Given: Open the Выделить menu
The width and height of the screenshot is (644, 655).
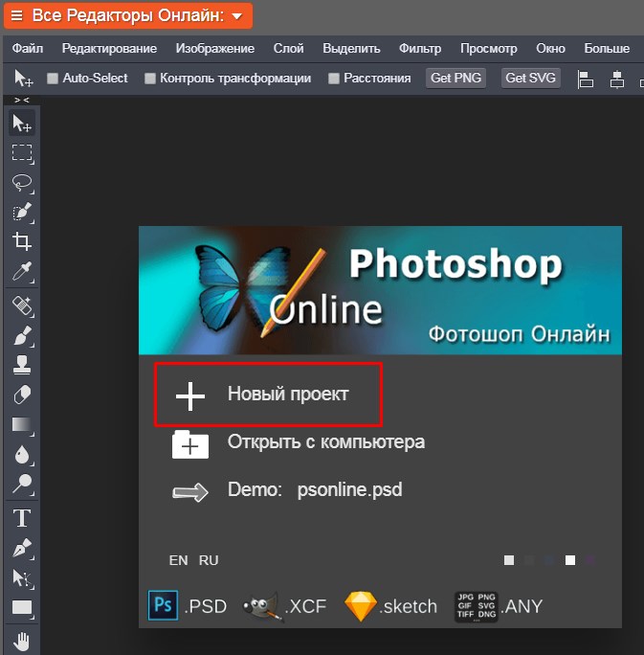Looking at the screenshot, I should point(351,49).
